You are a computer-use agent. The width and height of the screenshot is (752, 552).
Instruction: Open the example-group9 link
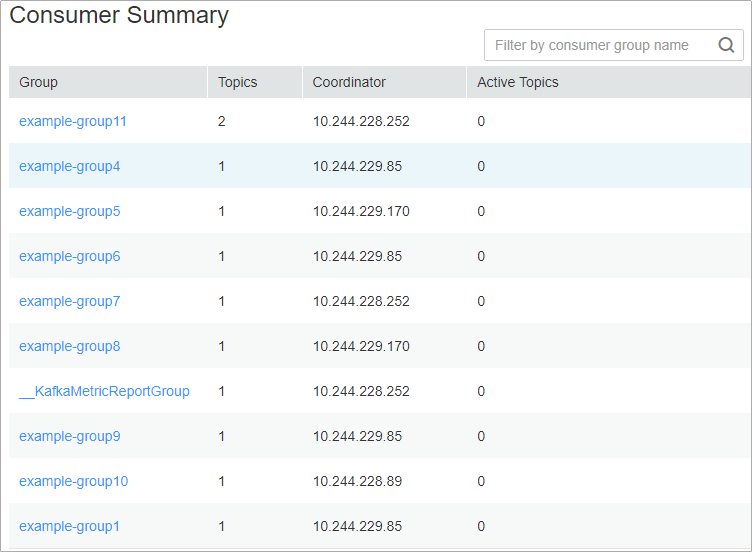(69, 436)
